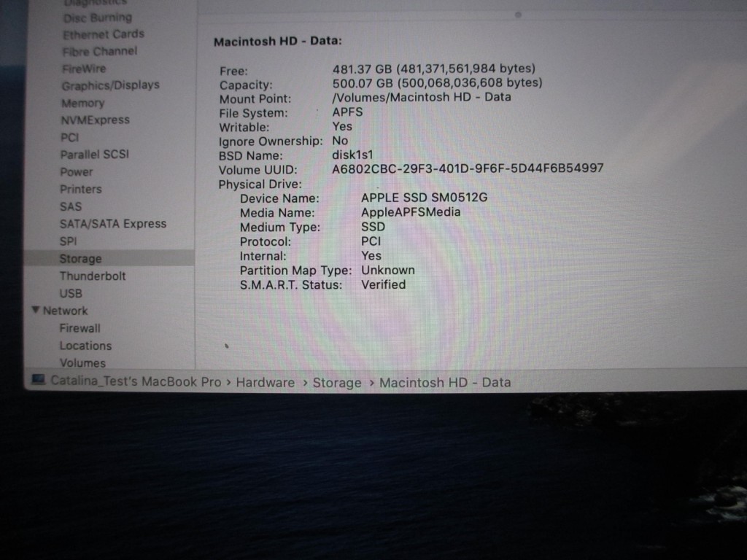Click the Medium Type label
This screenshot has height=560, width=747.
tap(280, 227)
